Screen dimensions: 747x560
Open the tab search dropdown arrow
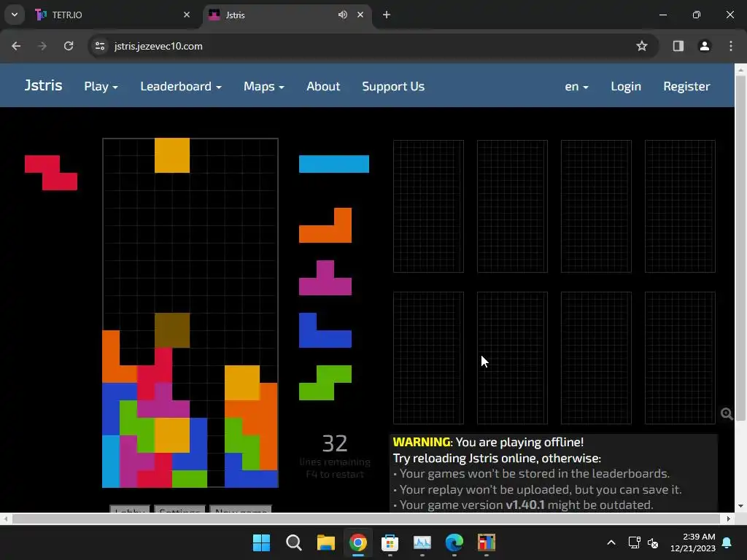tap(15, 15)
